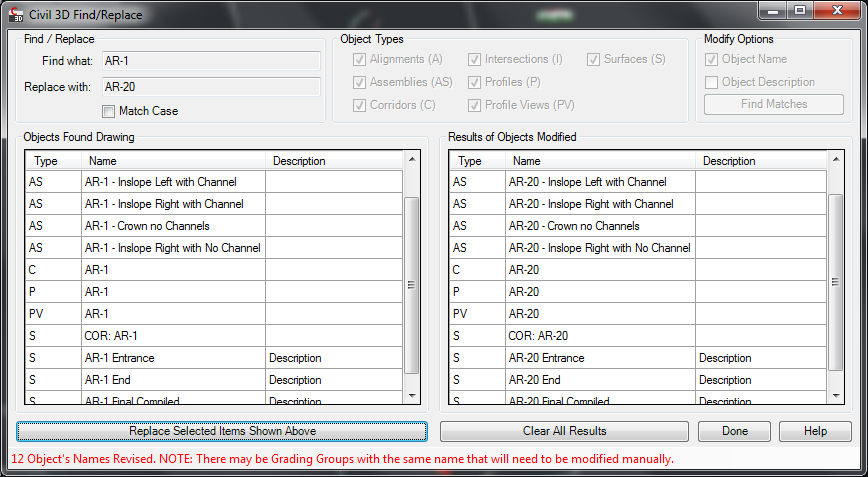The image size is (868, 477).
Task: Click the Clear All Results button
Action: pos(564,431)
